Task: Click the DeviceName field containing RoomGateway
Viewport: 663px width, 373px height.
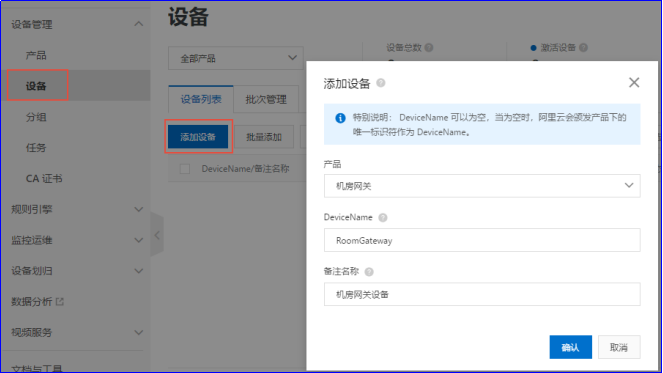Action: [482, 240]
